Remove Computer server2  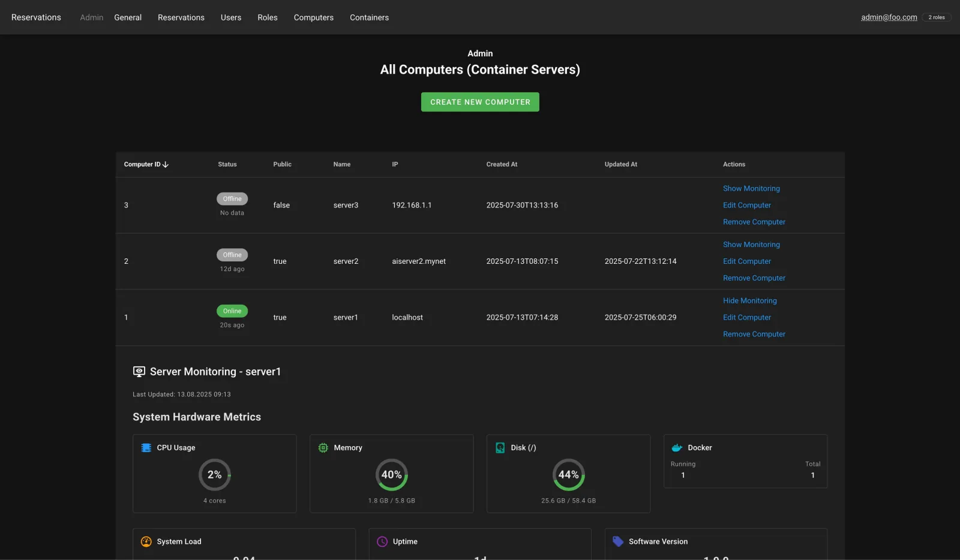coord(754,278)
